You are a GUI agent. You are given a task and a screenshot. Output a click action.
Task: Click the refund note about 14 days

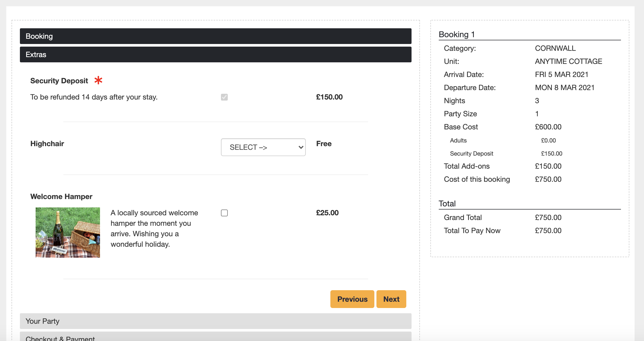[94, 97]
